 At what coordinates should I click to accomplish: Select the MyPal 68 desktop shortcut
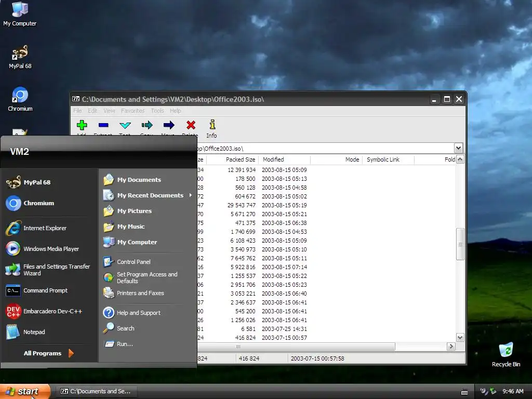click(20, 57)
